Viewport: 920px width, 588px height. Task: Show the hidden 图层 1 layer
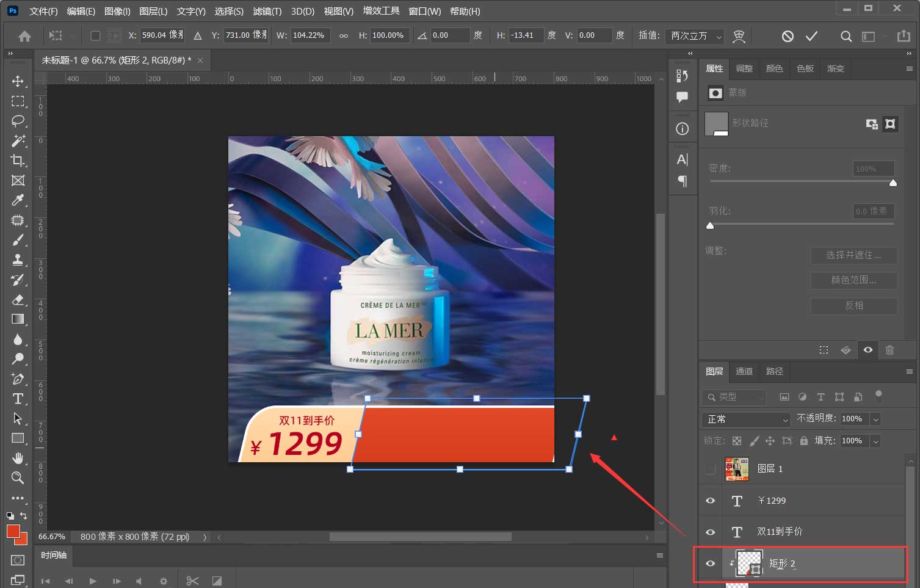click(710, 469)
